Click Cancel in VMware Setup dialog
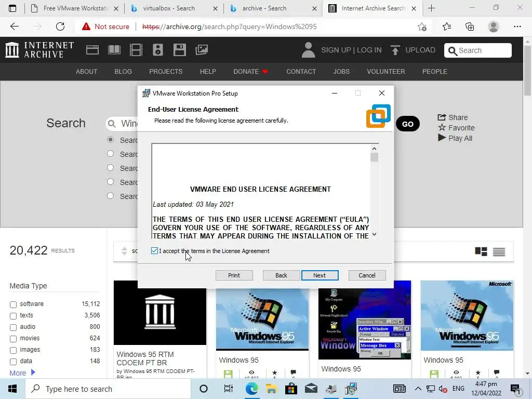The width and height of the screenshot is (532, 399). (x=367, y=275)
